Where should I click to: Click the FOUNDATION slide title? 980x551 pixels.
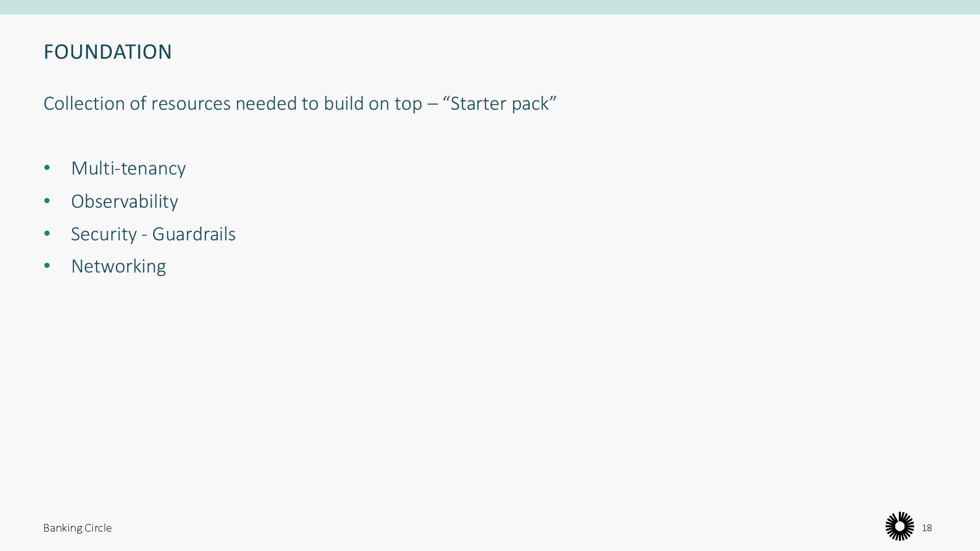[108, 52]
